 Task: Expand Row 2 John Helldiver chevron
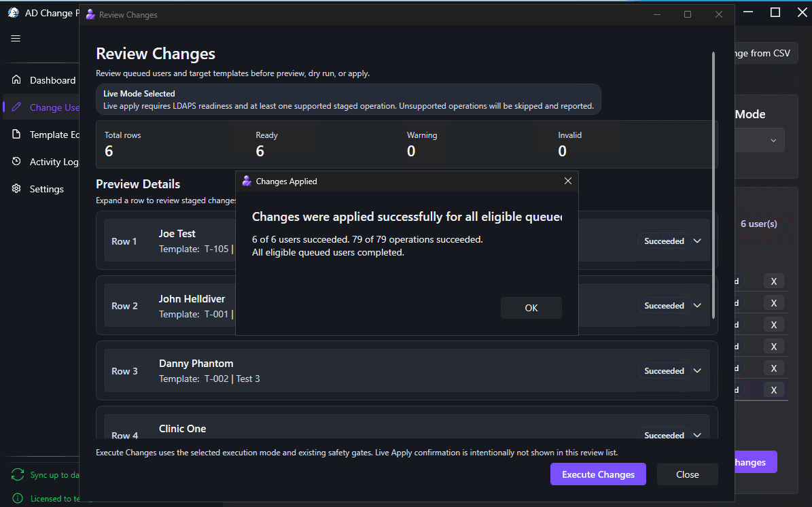(x=697, y=306)
